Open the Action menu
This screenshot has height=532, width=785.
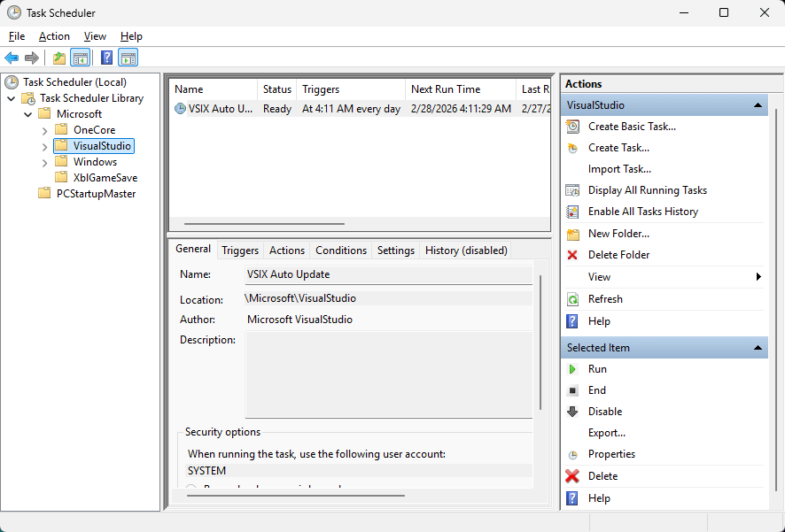click(x=54, y=36)
